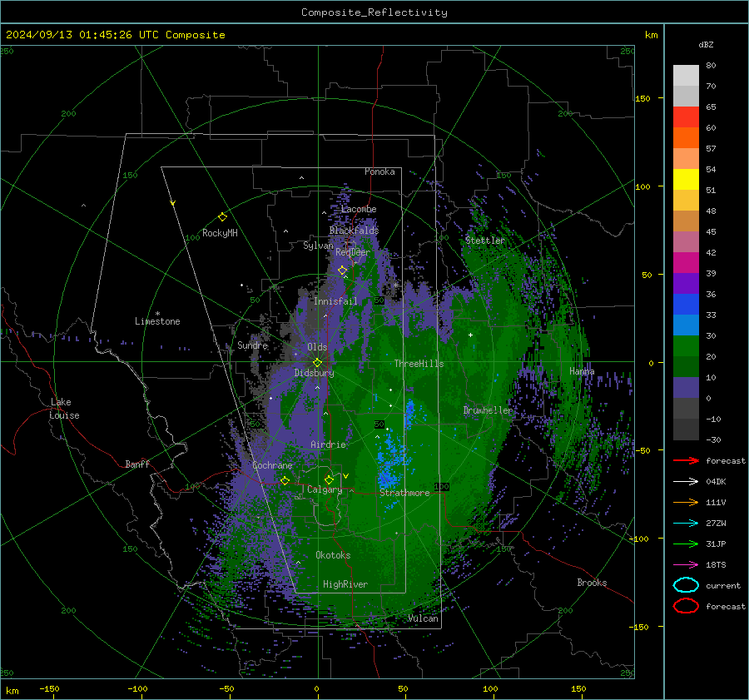The width and height of the screenshot is (749, 700).
Task: Click the white 04DK arrow icon
Action: click(686, 481)
